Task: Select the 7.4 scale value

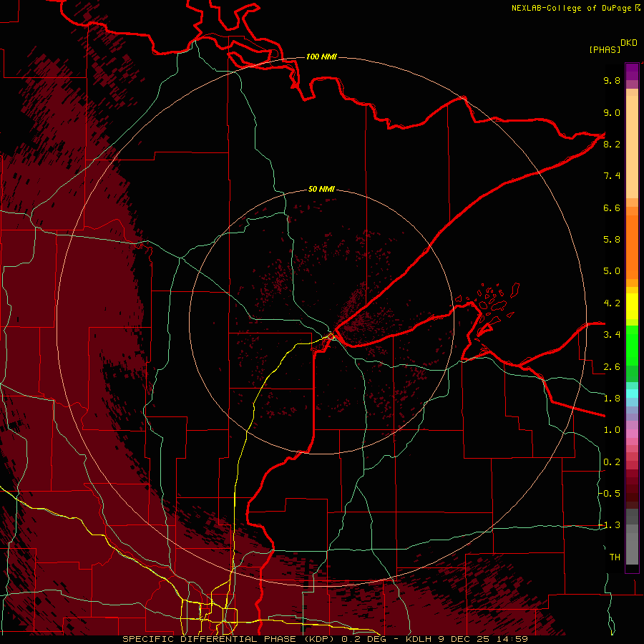Action: click(x=612, y=176)
